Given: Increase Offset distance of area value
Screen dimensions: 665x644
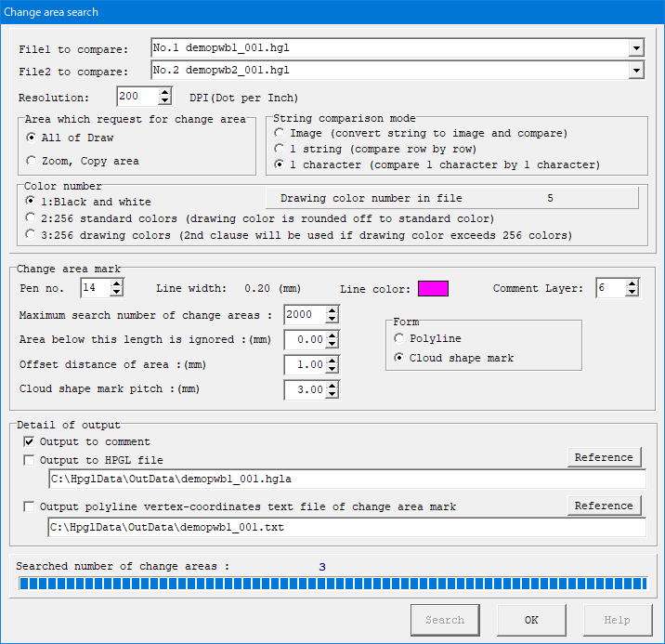Looking at the screenshot, I should point(332,361).
